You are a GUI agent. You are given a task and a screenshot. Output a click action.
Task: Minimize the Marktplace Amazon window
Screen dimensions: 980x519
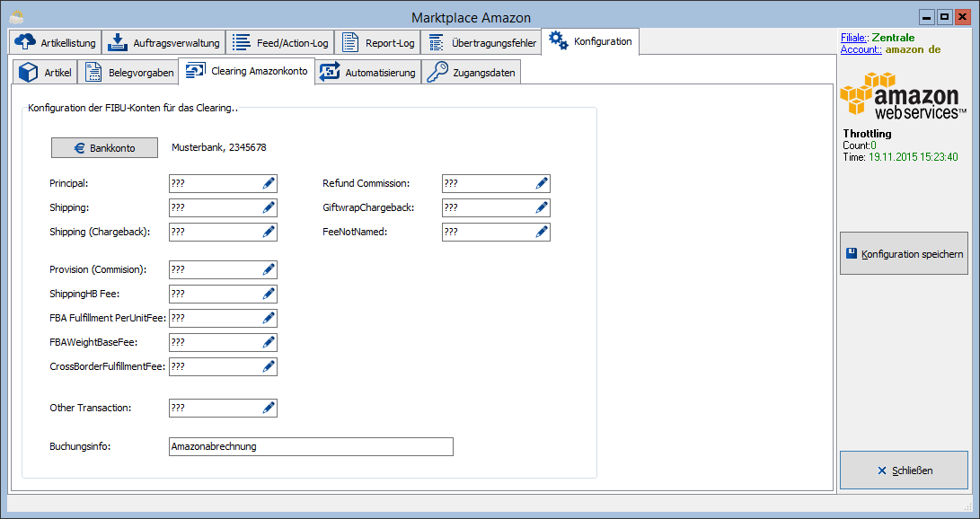click(928, 17)
